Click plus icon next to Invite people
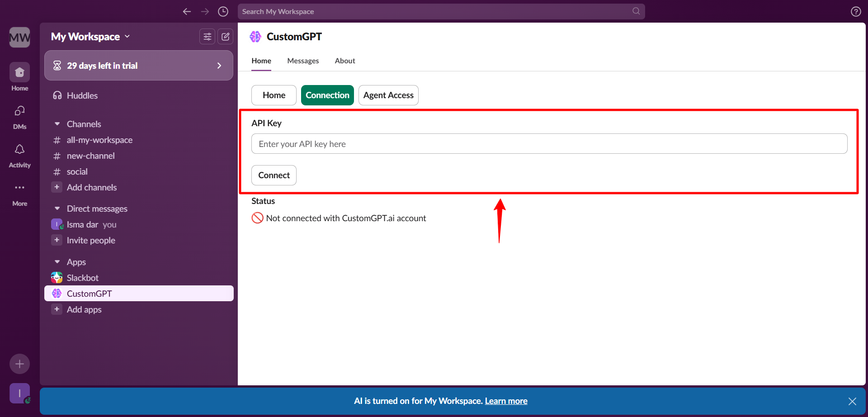Image resolution: width=868 pixels, height=417 pixels. (57, 240)
